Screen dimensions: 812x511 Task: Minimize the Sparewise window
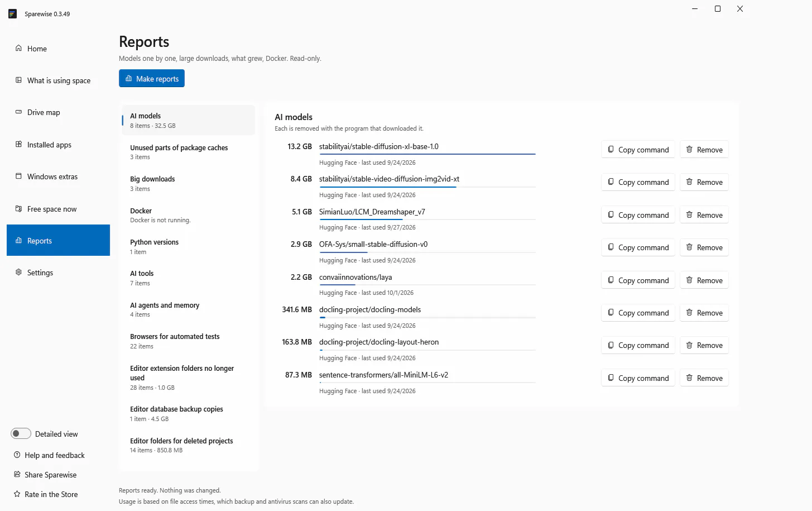point(695,8)
